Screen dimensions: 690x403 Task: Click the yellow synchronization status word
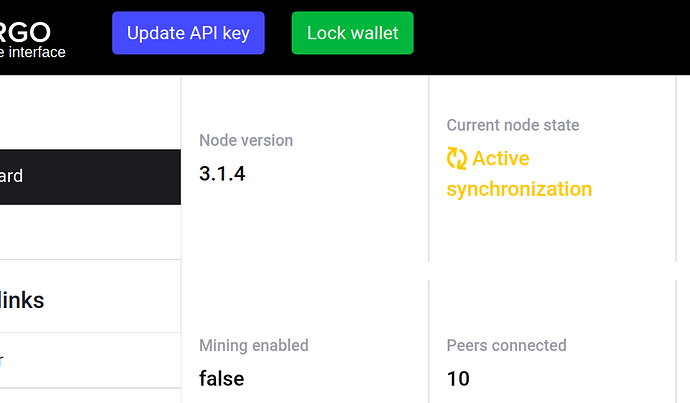[519, 189]
